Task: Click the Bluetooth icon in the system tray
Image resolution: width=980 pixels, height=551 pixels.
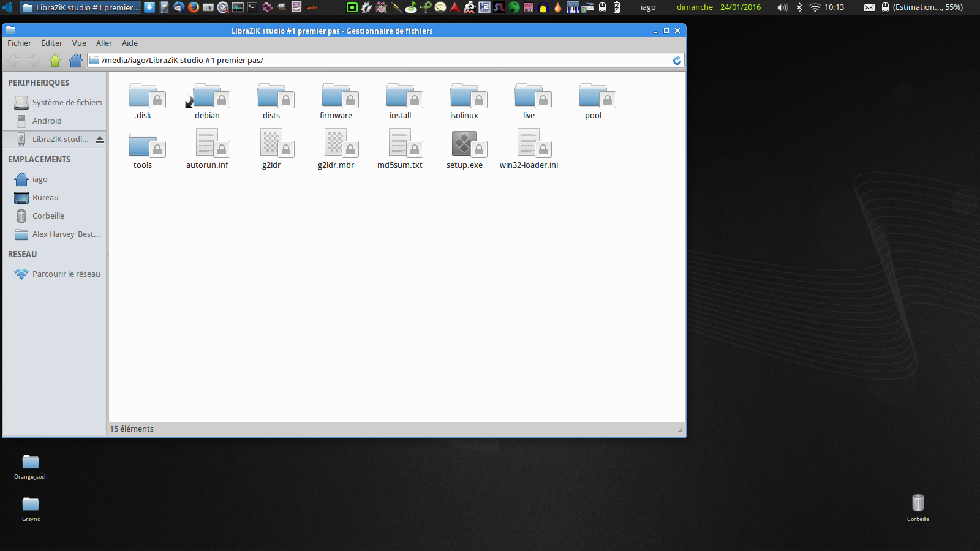Action: 799,7
